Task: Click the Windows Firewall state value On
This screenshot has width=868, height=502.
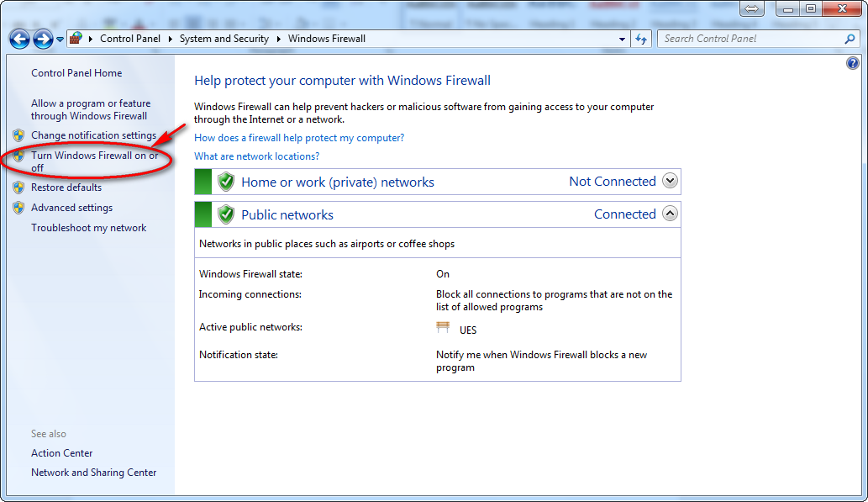Action: (x=443, y=274)
